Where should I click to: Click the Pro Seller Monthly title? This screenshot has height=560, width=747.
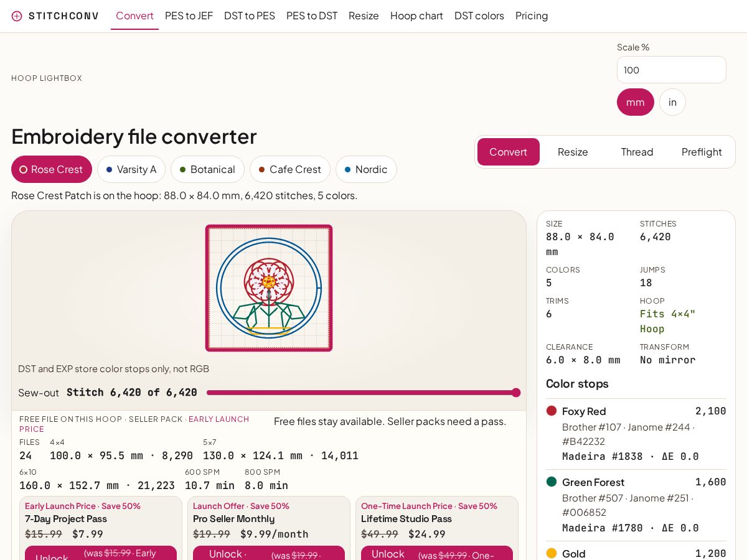point(233,519)
